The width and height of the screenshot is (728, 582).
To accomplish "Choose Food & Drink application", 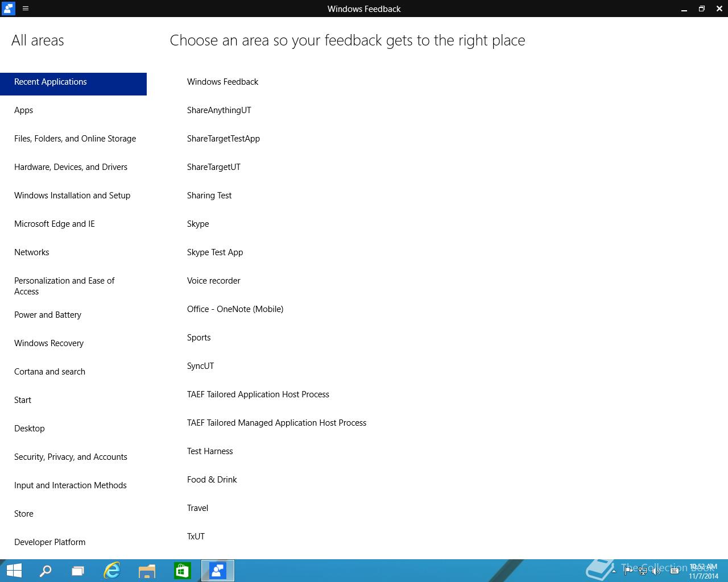I will pos(212,480).
